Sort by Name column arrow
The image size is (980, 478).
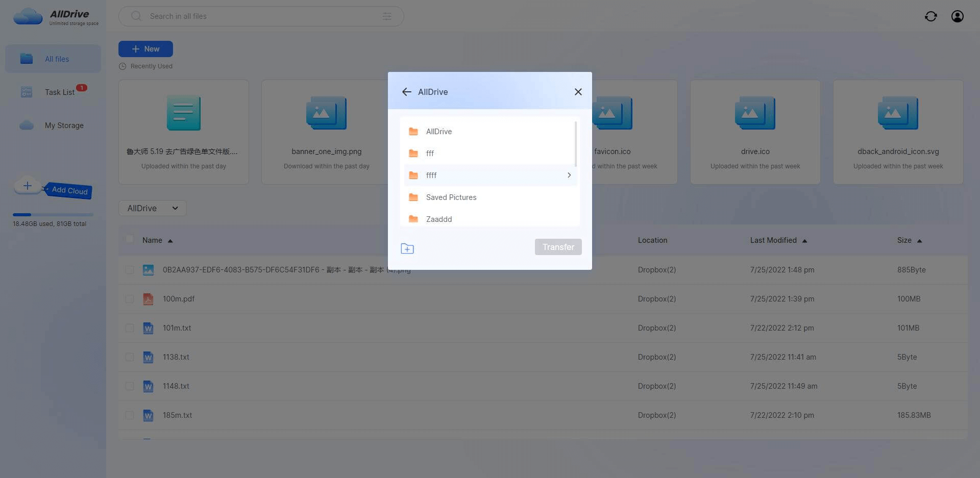click(x=170, y=241)
